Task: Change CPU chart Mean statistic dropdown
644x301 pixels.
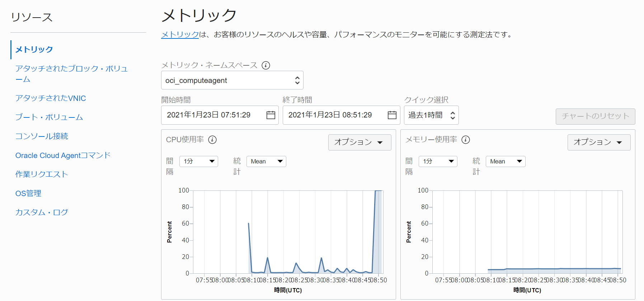Action: [x=266, y=162]
